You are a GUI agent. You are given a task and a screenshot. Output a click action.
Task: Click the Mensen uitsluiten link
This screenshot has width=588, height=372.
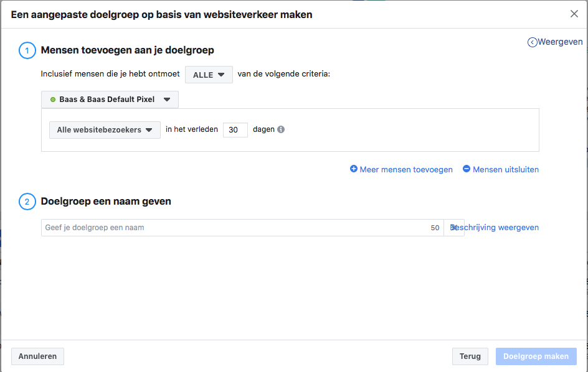coord(506,170)
